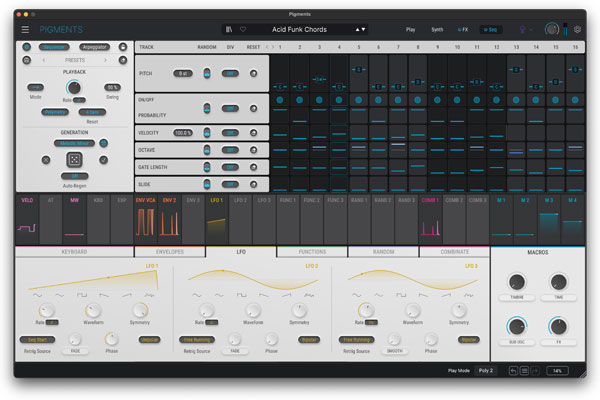Click the Gate Length track reset icon
600x400 pixels.
pyautogui.click(x=253, y=167)
